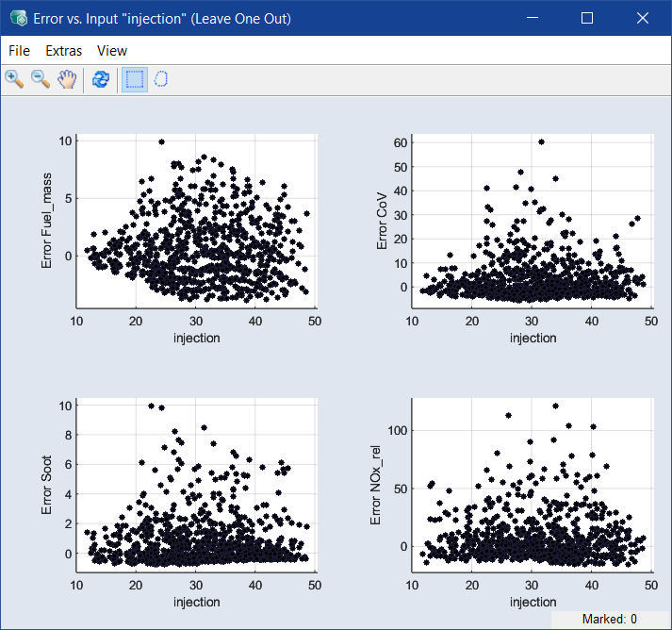672x630 pixels.
Task: Click inside the Error Soot scatter plot
Action: pyautogui.click(x=196, y=485)
